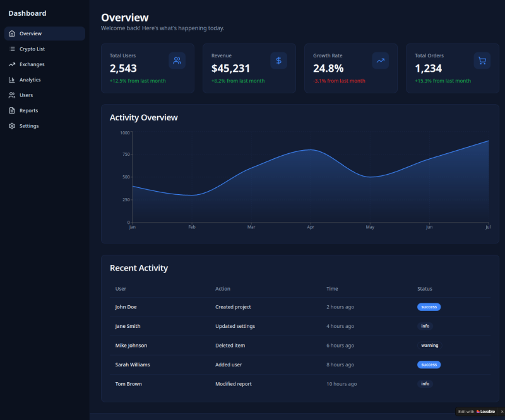Select Jane Smith in Recent Activity
This screenshot has height=420, width=505.
(128, 326)
